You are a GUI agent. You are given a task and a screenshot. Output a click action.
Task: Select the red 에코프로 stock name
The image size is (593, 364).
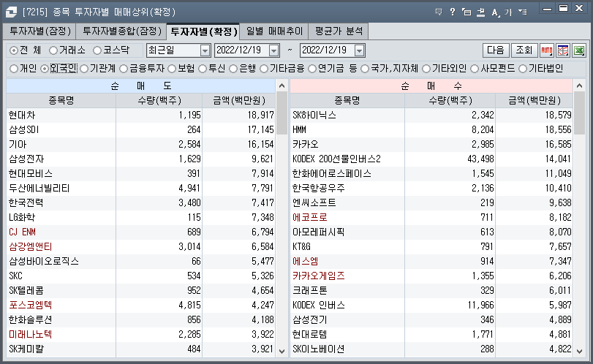pyautogui.click(x=310, y=217)
